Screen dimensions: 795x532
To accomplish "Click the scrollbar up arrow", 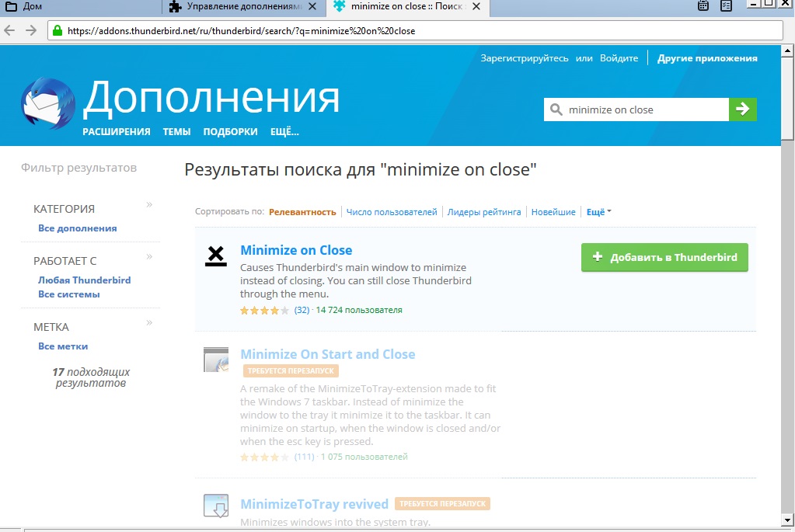I will pyautogui.click(x=787, y=50).
